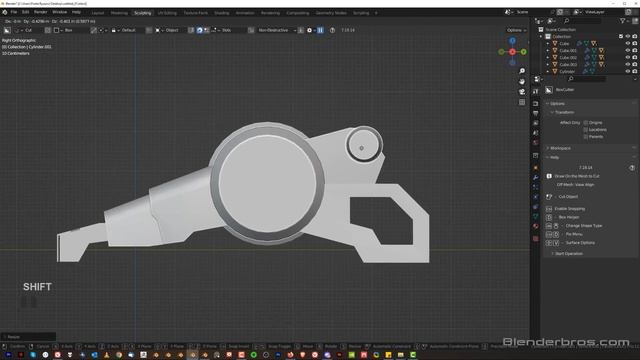Collapse the Options panel

pyautogui.click(x=557, y=104)
